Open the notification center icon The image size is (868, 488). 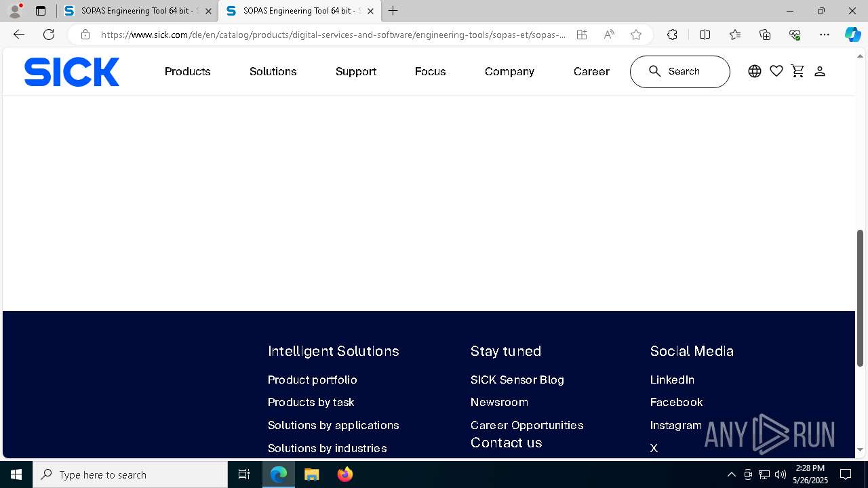(x=846, y=474)
